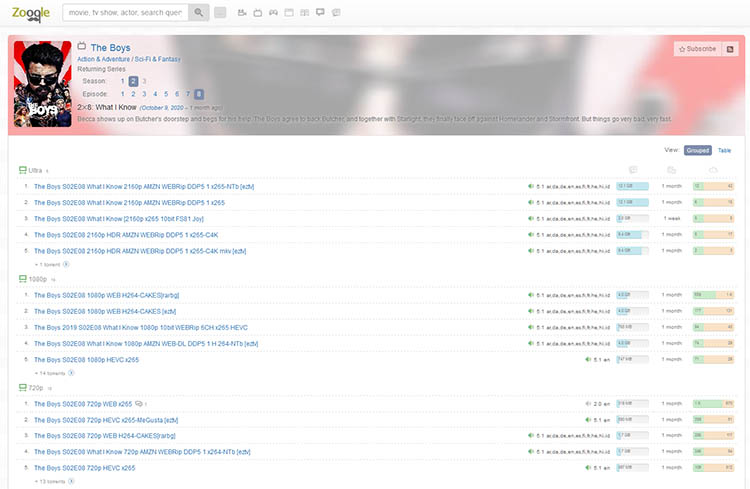Focus the search query input field
Screen dimensions: 750x489
tap(125, 12)
